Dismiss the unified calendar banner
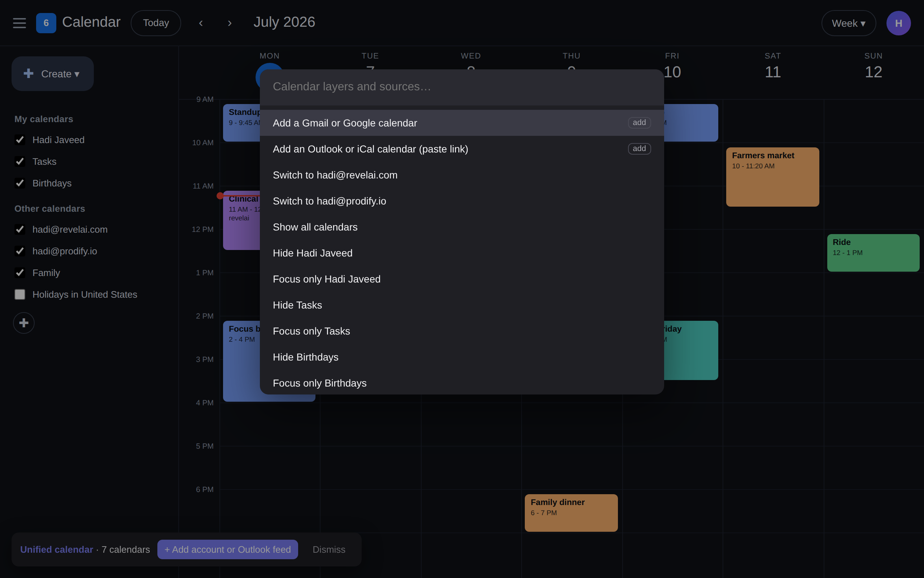Viewport: 924px width, 578px height. pyautogui.click(x=329, y=549)
